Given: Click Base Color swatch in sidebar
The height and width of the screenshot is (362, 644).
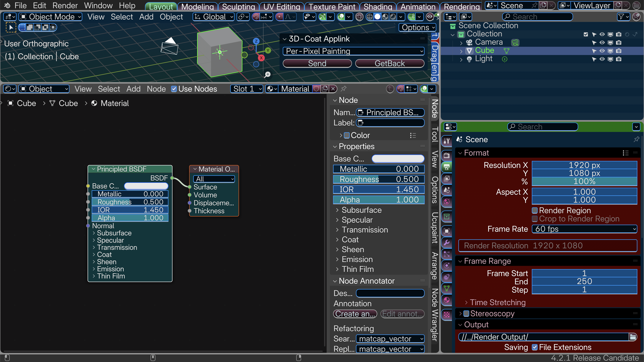Looking at the screenshot, I should point(398,159).
